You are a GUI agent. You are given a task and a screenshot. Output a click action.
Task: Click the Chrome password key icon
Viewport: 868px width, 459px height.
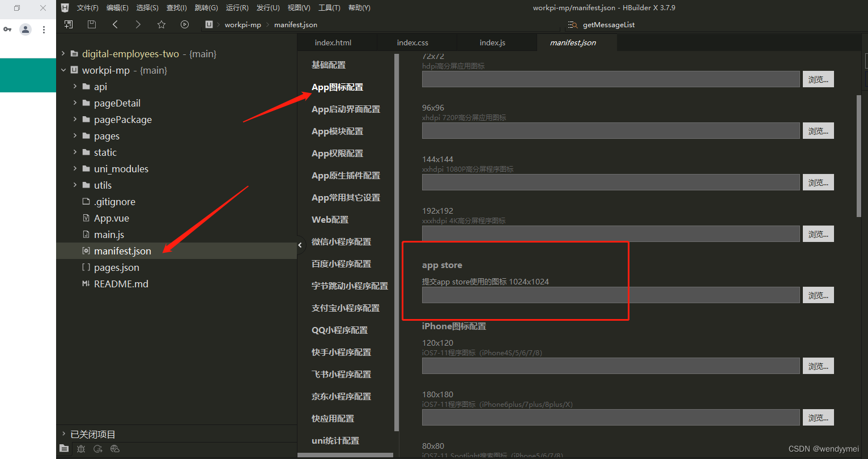pyautogui.click(x=7, y=29)
